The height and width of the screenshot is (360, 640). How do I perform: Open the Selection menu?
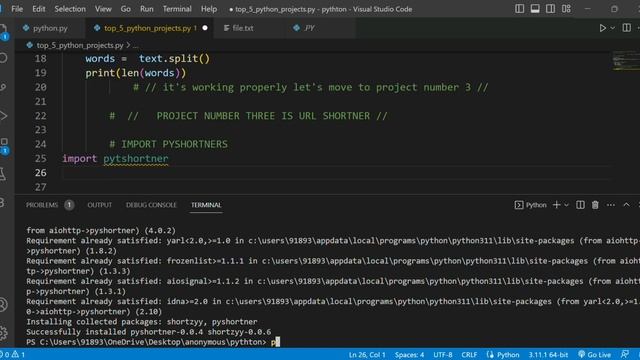tap(70, 9)
